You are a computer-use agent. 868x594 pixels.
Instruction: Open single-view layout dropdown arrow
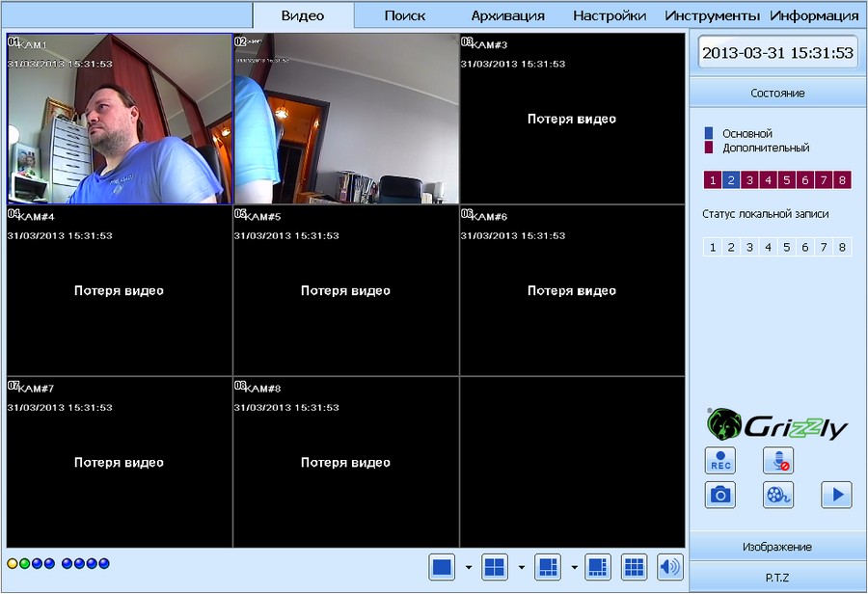(469, 567)
